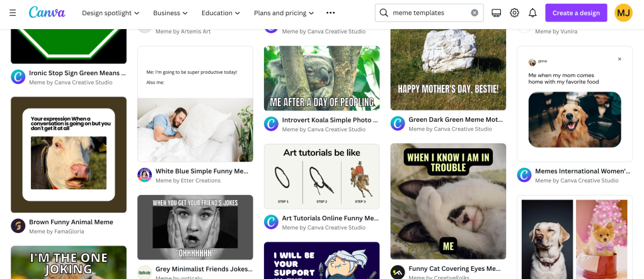Expand the Business dropdown menu
Viewport: 644px width, 279px height.
point(170,13)
